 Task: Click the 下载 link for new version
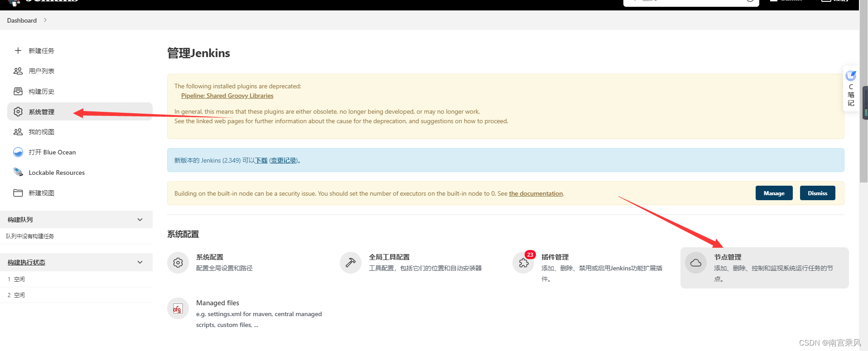click(261, 160)
